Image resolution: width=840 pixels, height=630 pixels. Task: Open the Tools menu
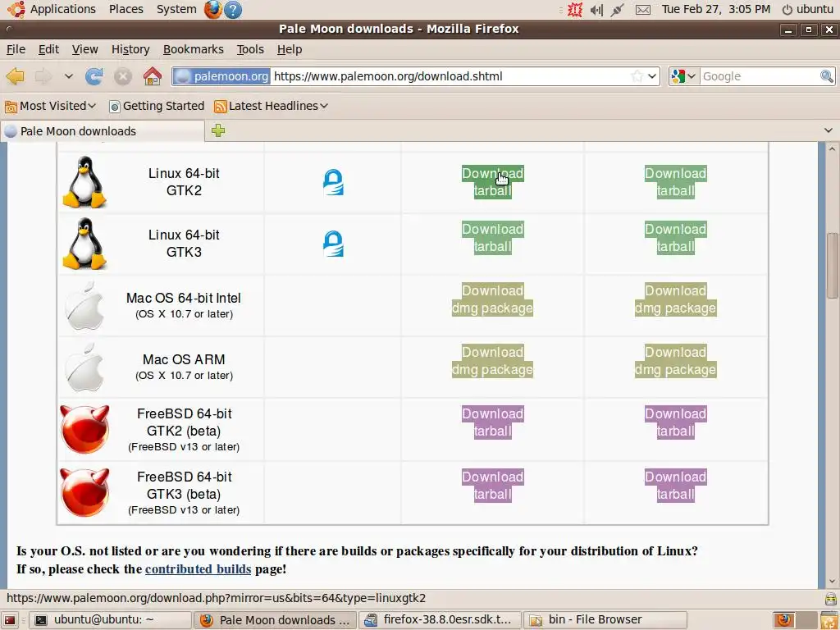(250, 49)
